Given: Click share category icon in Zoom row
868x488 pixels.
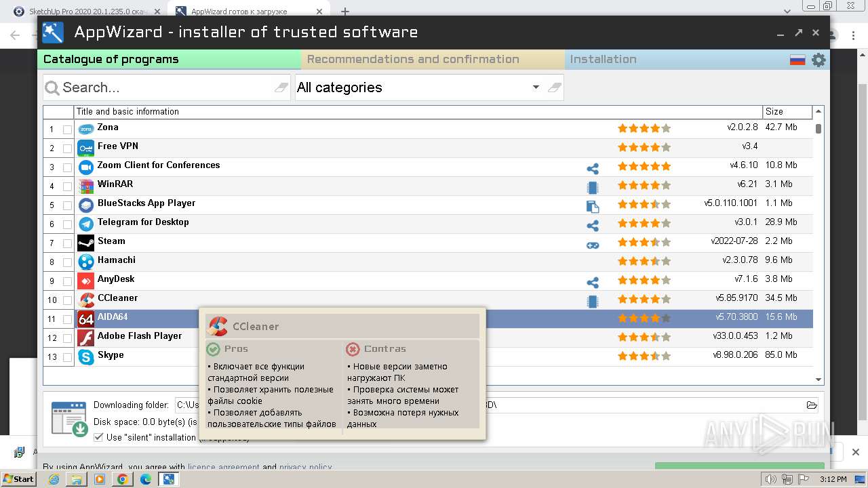Looking at the screenshot, I should click(x=593, y=169).
